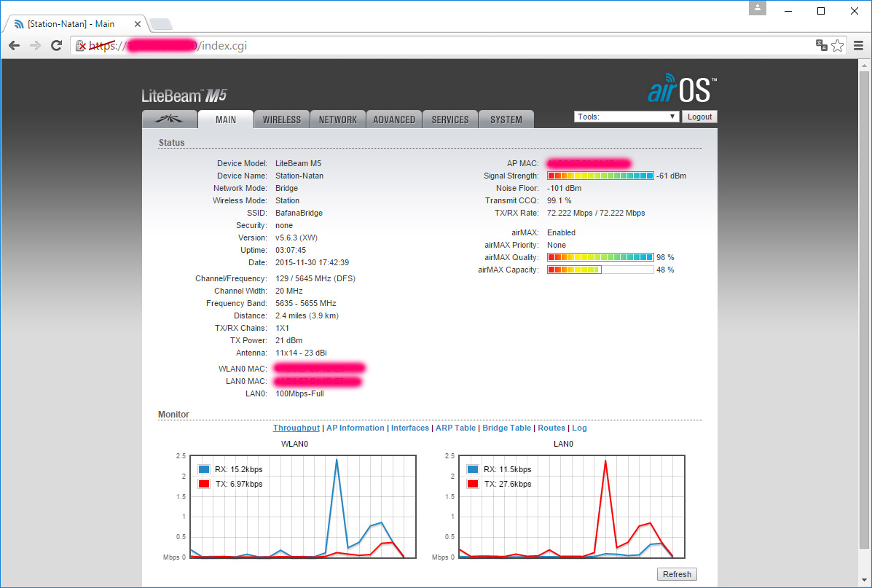
Task: Click the distance 2.4 miles (3.9 km)
Action: coord(307,316)
